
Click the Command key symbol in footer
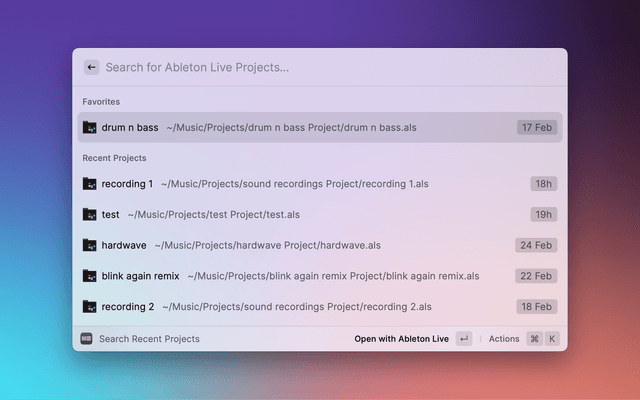point(535,339)
